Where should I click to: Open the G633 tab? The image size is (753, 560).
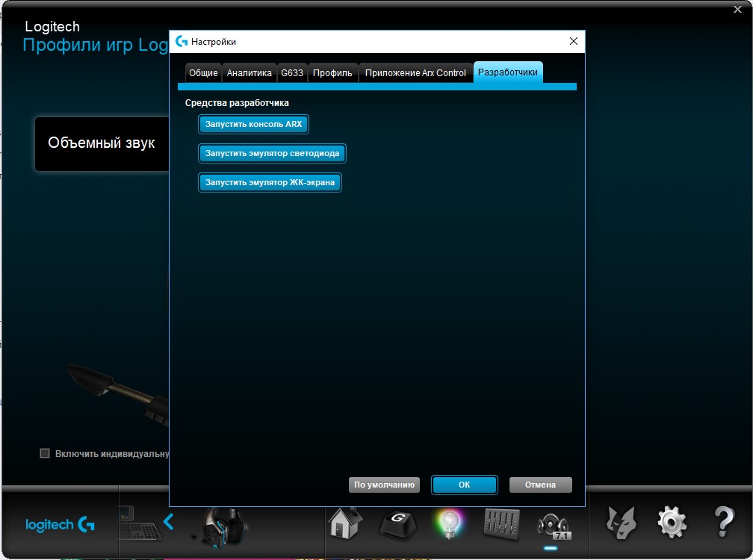[292, 73]
